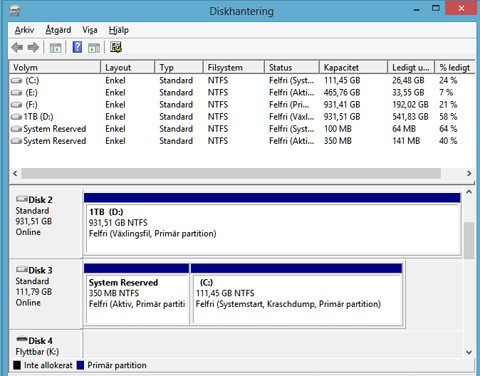480x376 pixels.
Task: Click the disk pane scroll up arrow
Action: (x=469, y=192)
